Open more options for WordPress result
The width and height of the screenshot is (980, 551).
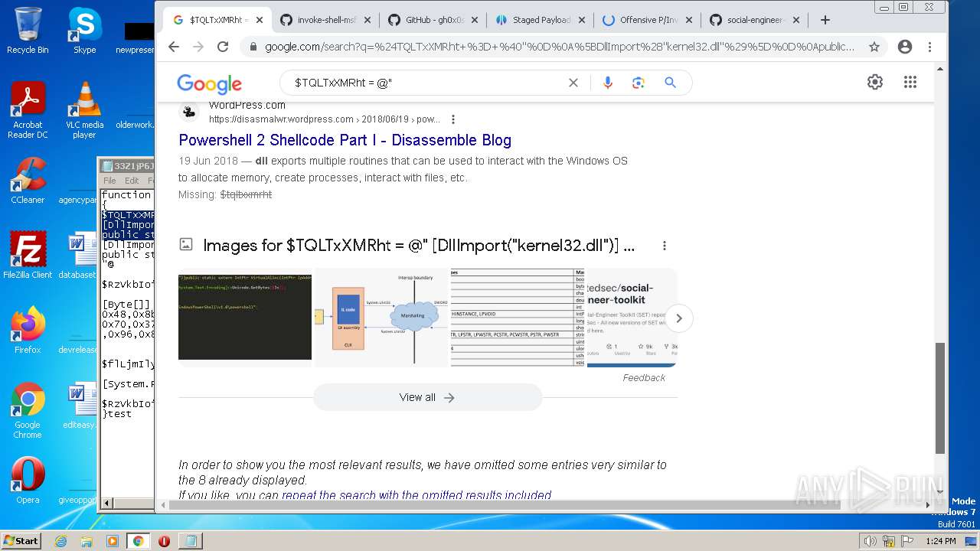pyautogui.click(x=453, y=119)
